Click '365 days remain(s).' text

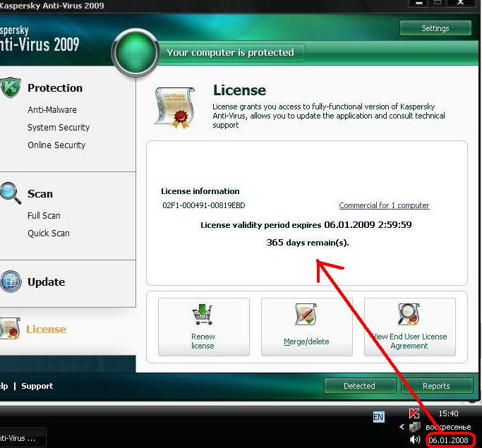tap(308, 243)
